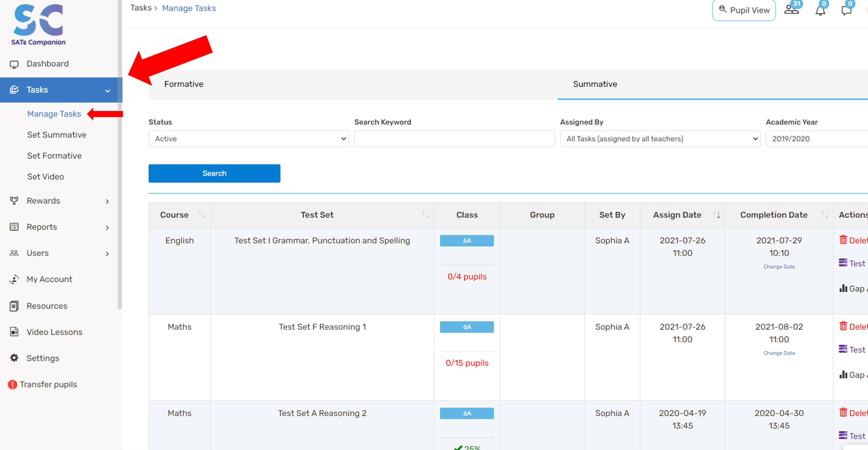The width and height of the screenshot is (868, 450).
Task: Click the magnifier icon in Pupil View
Action: tap(723, 9)
